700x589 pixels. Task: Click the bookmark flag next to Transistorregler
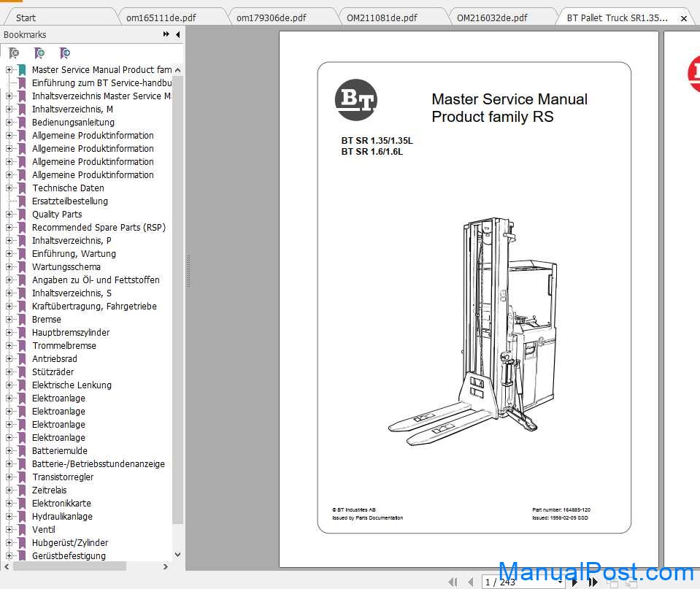pos(22,477)
